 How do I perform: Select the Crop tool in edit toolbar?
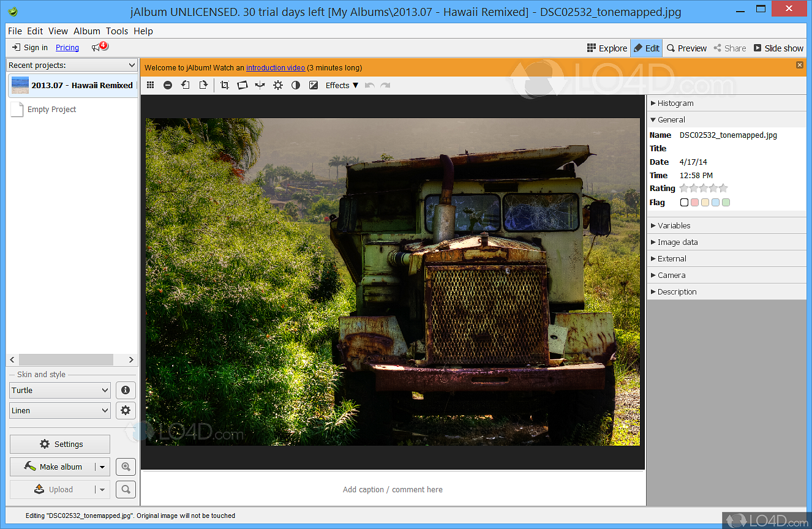(225, 86)
